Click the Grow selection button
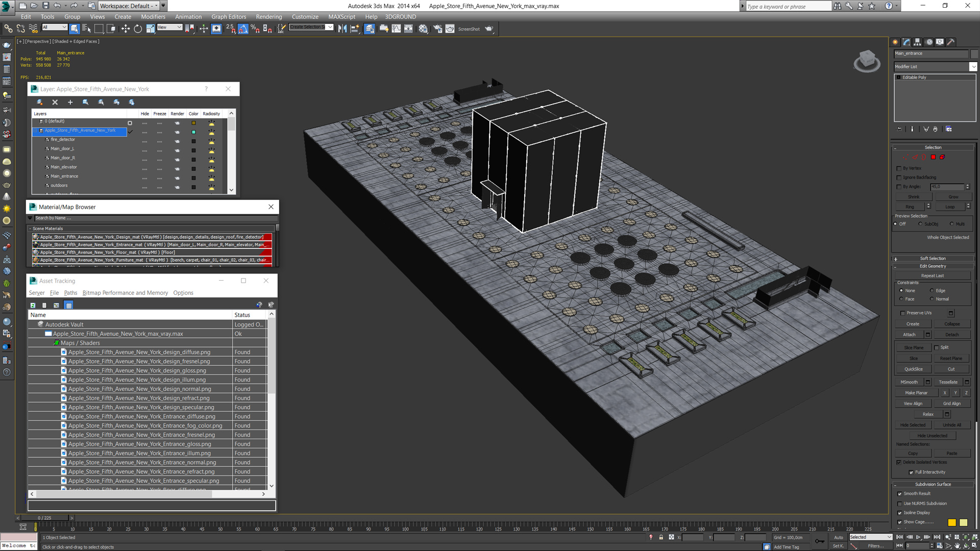The image size is (980, 551). 953,197
